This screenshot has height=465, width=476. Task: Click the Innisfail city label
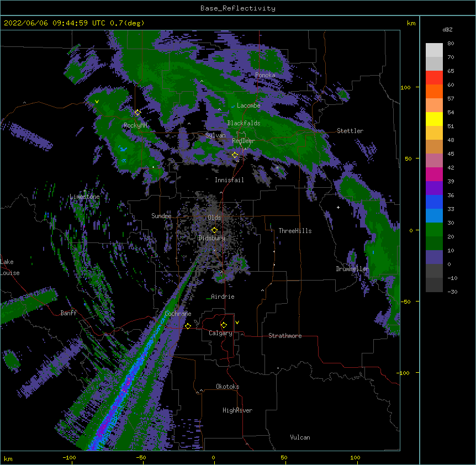229,180
